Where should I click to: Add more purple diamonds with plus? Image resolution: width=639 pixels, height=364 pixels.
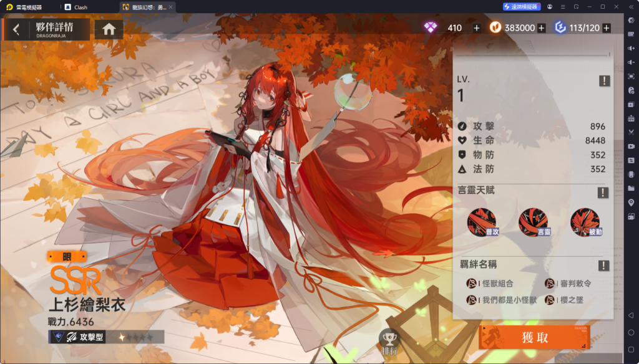click(476, 28)
